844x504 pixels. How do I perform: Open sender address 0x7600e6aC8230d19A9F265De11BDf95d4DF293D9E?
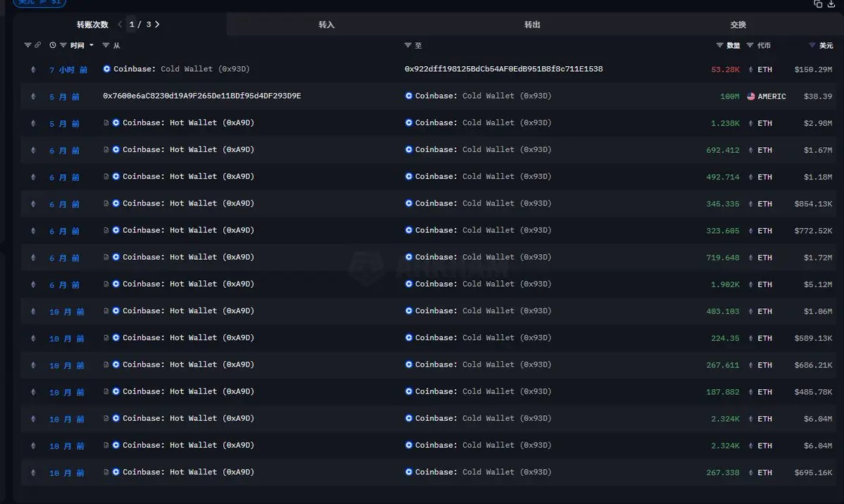[202, 96]
